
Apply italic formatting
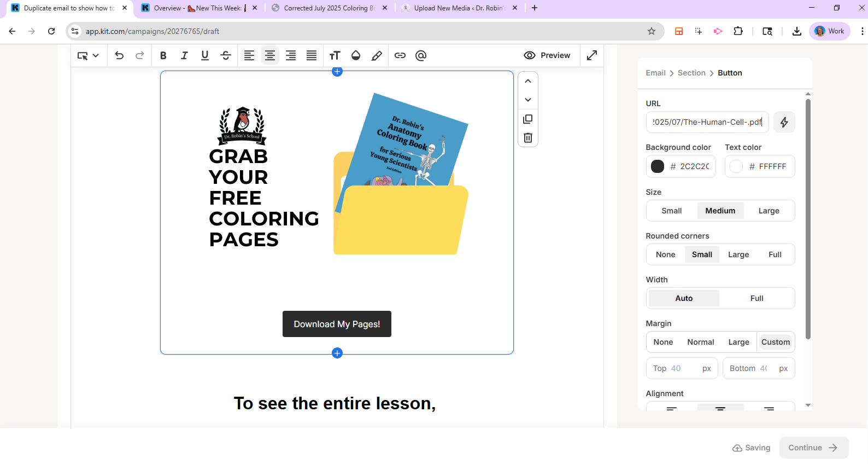(x=184, y=55)
